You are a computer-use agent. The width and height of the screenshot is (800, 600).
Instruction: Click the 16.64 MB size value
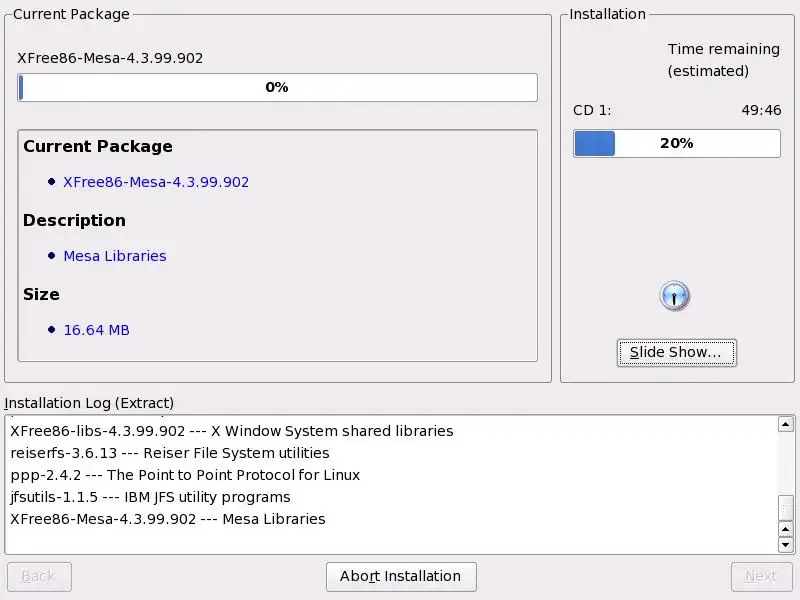(96, 330)
